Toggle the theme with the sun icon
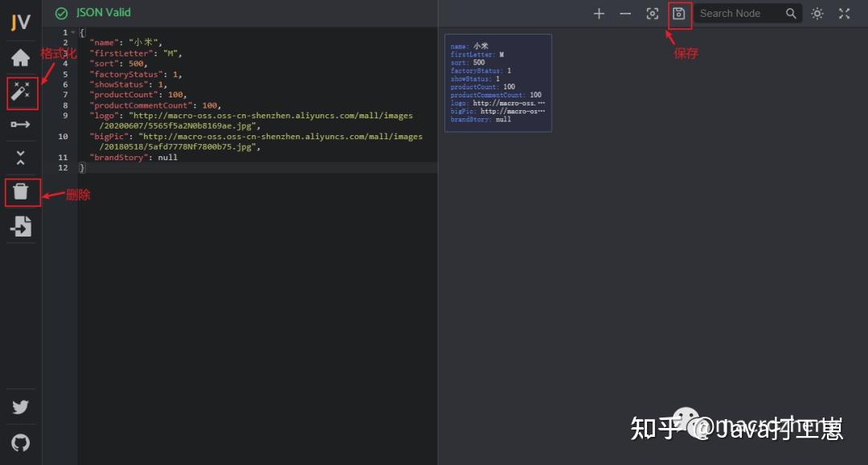This screenshot has width=868, height=465. point(817,13)
